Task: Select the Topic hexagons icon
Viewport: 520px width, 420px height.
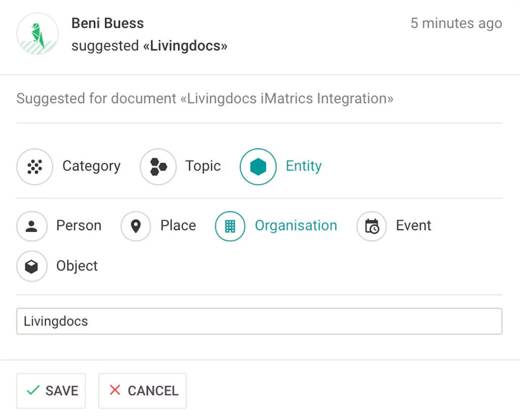Action: pos(158,167)
